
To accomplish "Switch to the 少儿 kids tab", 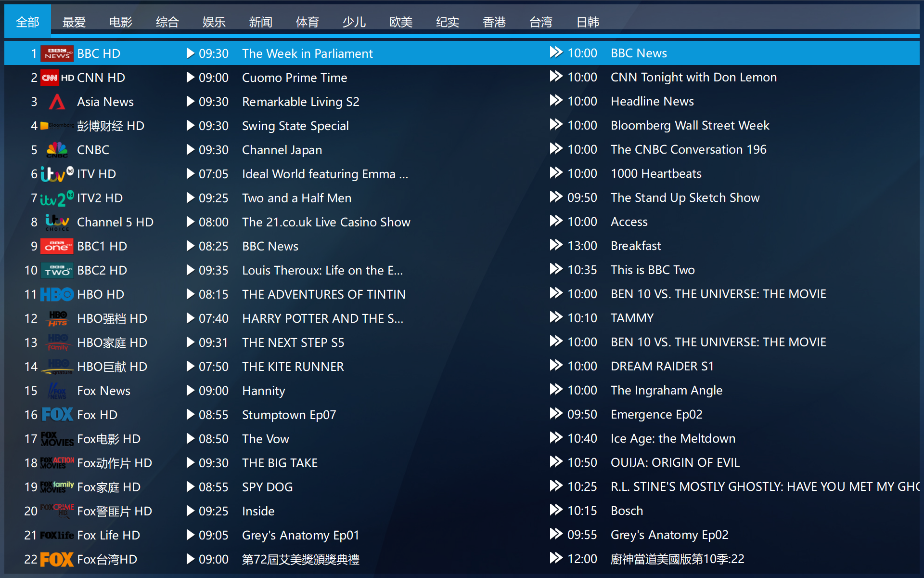I will [x=354, y=22].
